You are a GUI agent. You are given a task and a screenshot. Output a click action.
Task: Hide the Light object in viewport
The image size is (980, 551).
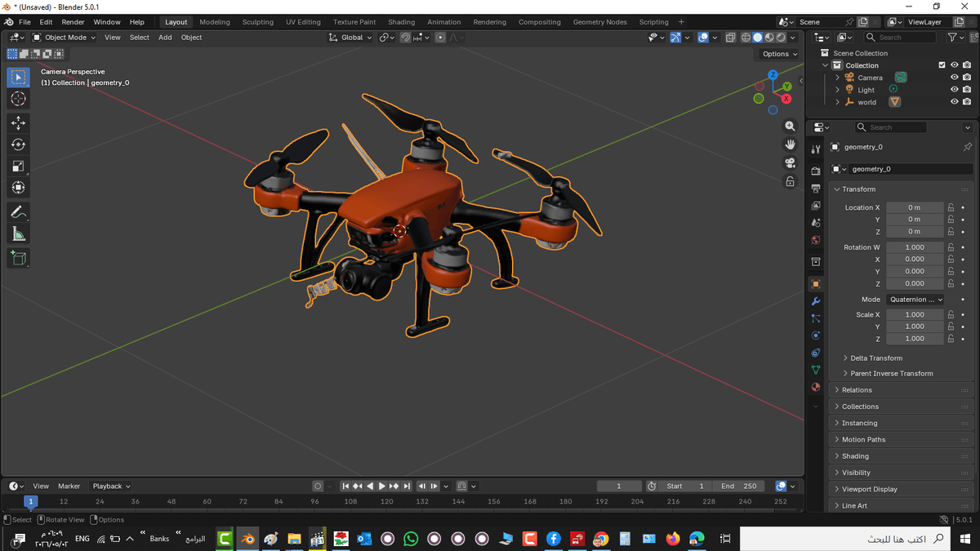954,90
